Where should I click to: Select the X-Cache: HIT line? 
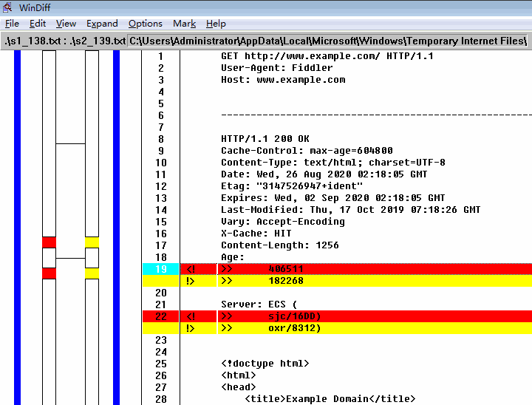256,234
